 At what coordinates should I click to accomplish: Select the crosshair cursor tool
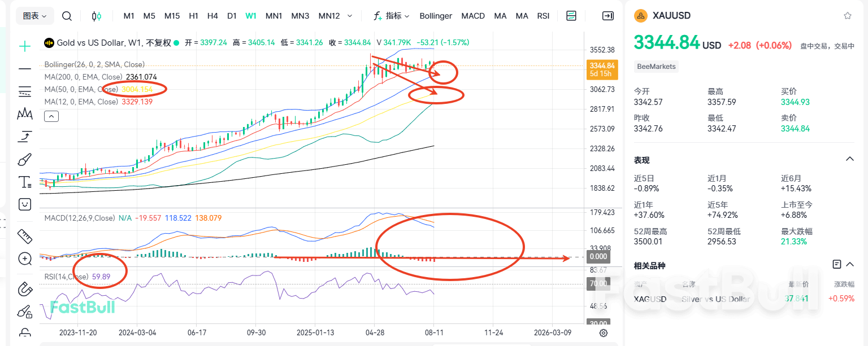[x=25, y=46]
